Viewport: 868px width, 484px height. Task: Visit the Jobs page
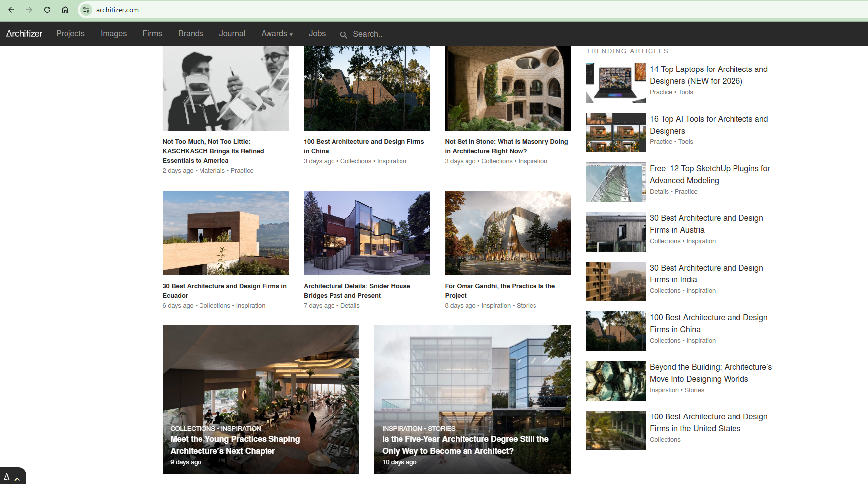[x=317, y=34]
